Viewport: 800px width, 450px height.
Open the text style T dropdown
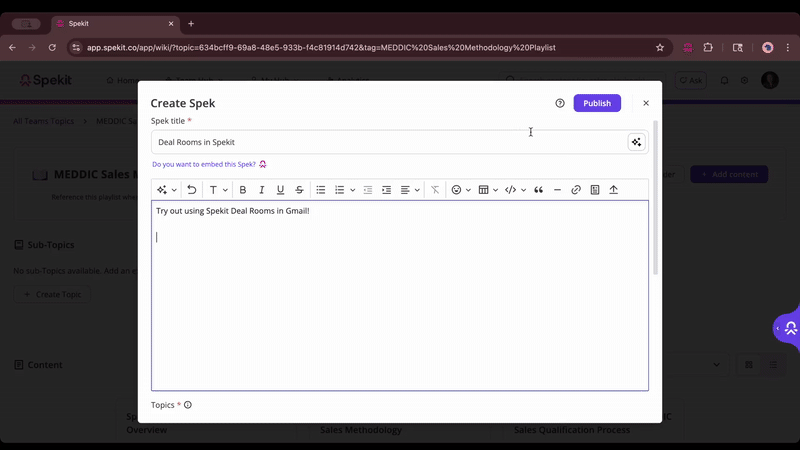pyautogui.click(x=217, y=190)
